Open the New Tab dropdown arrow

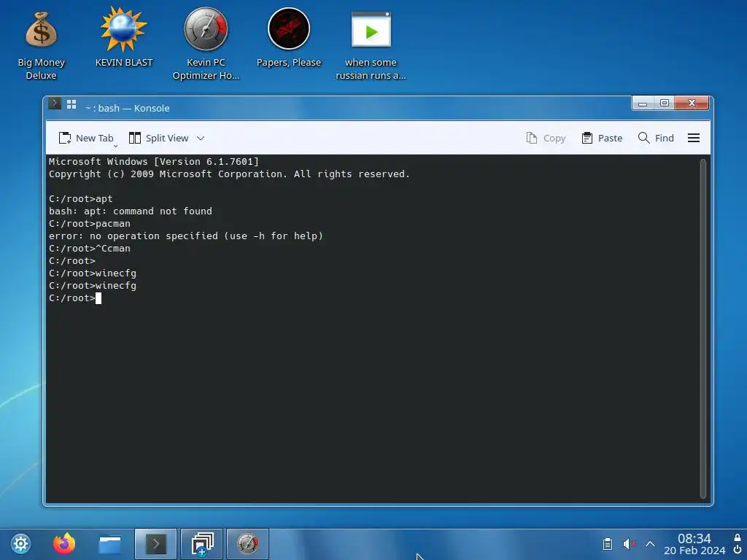click(115, 146)
